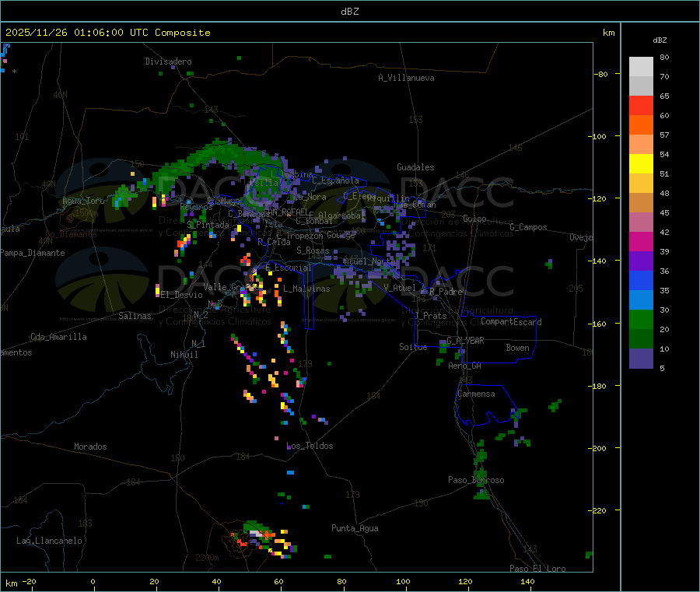Click the Agua_Toro location label
This screenshot has width=700, height=592.
click(x=83, y=201)
